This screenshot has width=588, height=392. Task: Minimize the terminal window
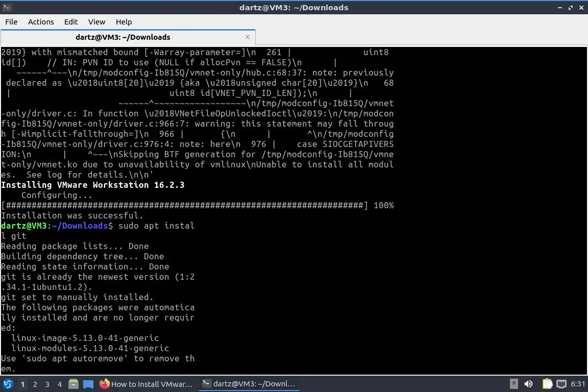coord(560,8)
